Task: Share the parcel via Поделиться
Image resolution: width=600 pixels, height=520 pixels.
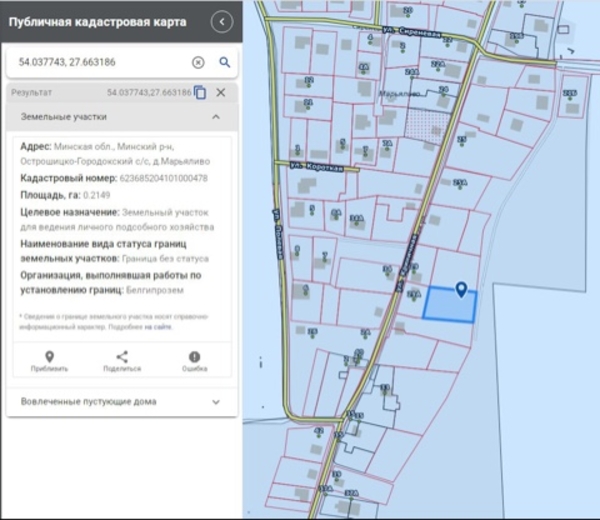Action: [122, 361]
